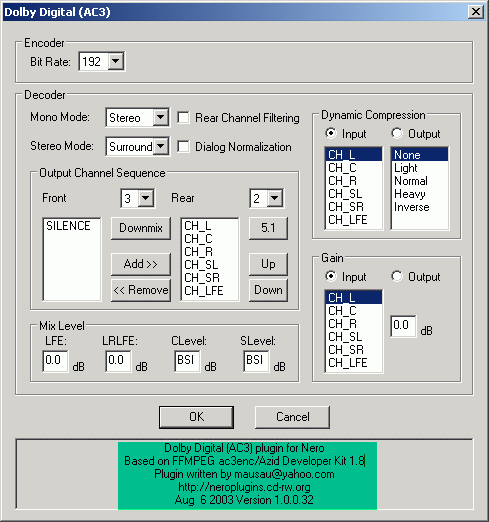Move channel Down in sequence
The height and width of the screenshot is (522, 489).
268,290
